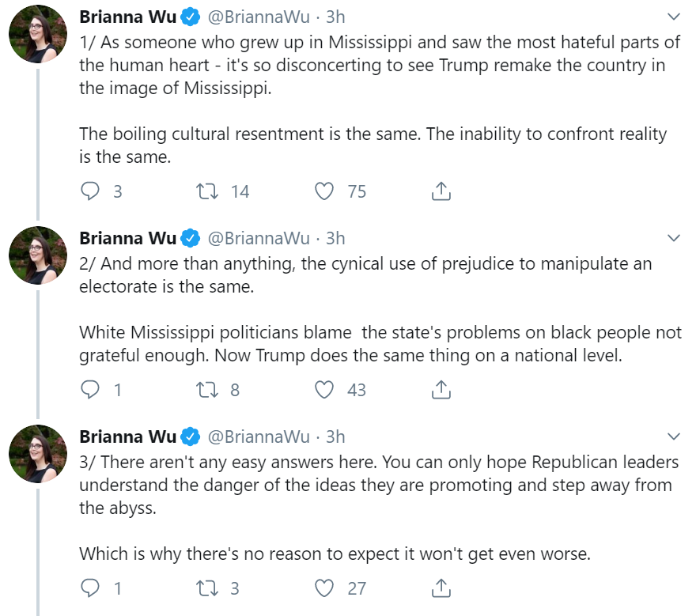Share the second tweet about prejudice
The height and width of the screenshot is (616, 696).
click(441, 390)
